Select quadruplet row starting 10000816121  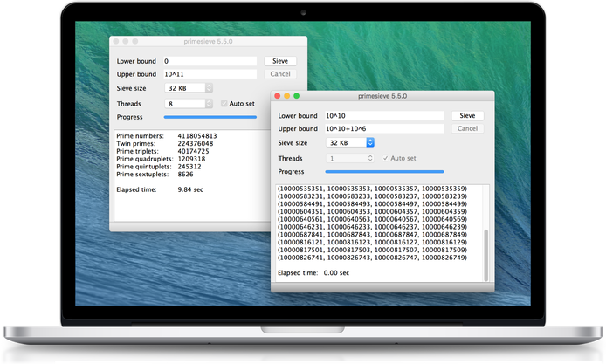pos(373,242)
